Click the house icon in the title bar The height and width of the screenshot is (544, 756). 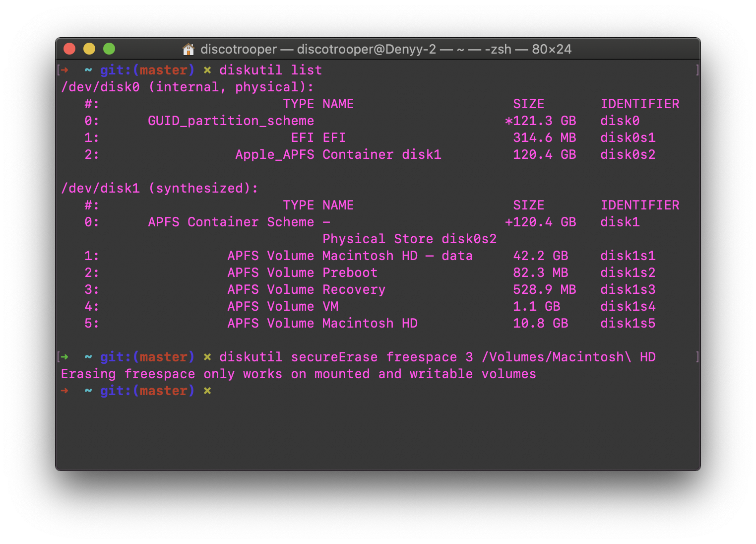(x=188, y=49)
